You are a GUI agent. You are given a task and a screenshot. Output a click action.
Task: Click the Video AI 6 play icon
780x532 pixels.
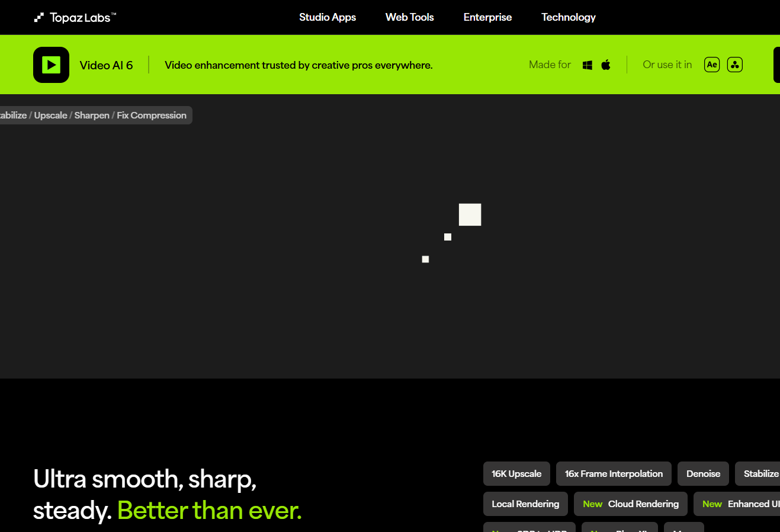click(51, 65)
